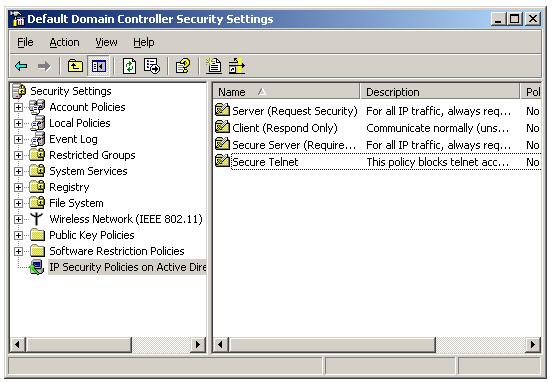
Task: Click the Restricted Groups folder icon
Action: [37, 155]
